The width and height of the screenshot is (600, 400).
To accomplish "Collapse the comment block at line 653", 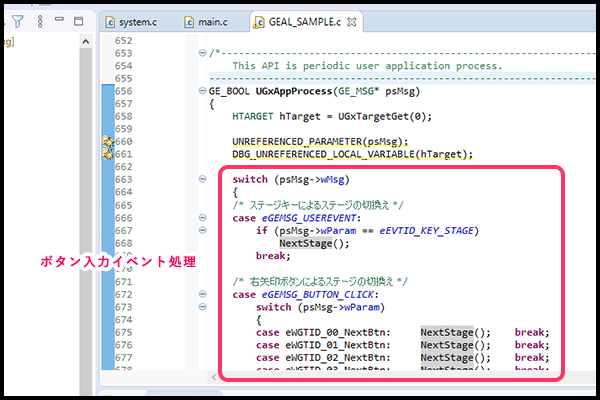I will click(203, 53).
